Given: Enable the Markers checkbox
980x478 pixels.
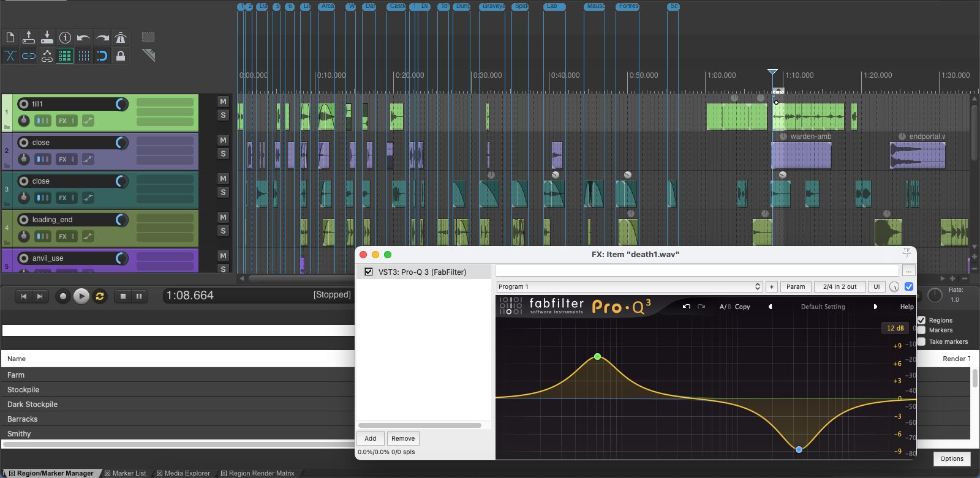Looking at the screenshot, I should (x=922, y=330).
